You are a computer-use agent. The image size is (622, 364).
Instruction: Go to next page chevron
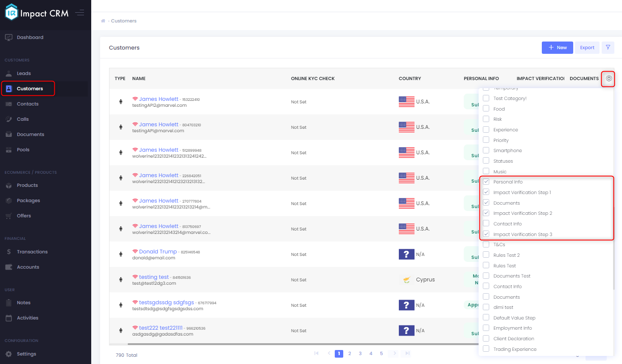tap(395, 353)
